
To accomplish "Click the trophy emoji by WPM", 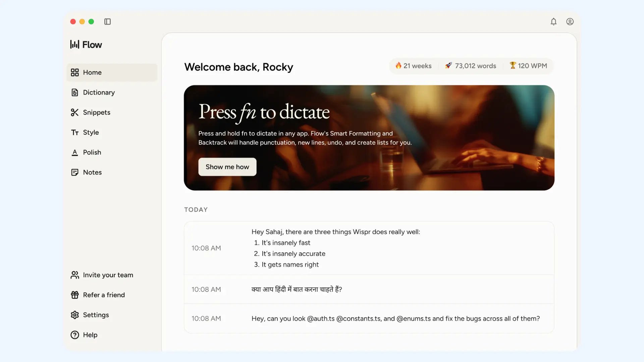I will pos(513,65).
